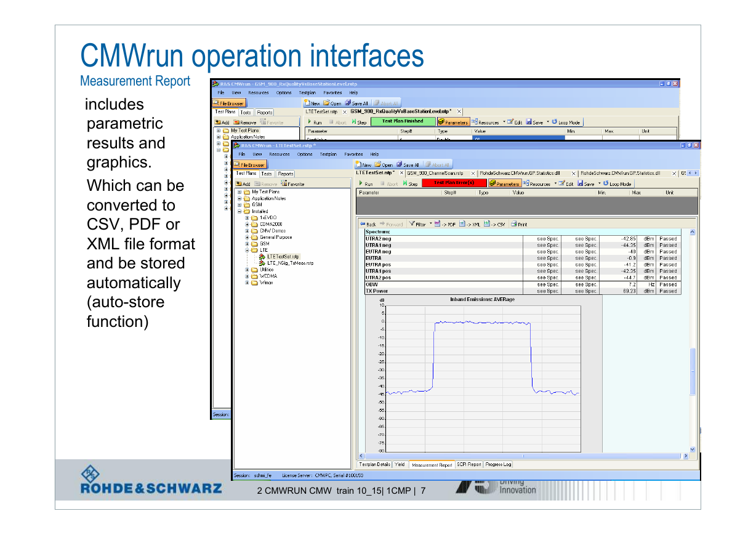Click Add in front window Test Plans panel
756x535 pixels.
tap(243, 183)
